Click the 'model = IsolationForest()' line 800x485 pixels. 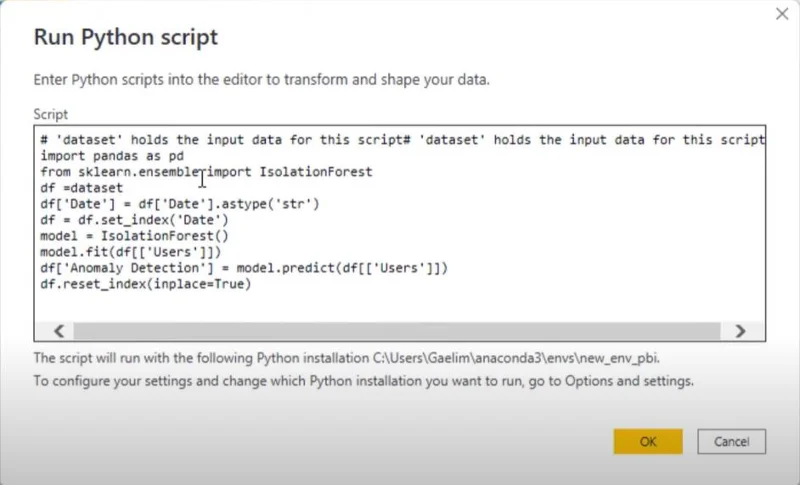[134, 236]
